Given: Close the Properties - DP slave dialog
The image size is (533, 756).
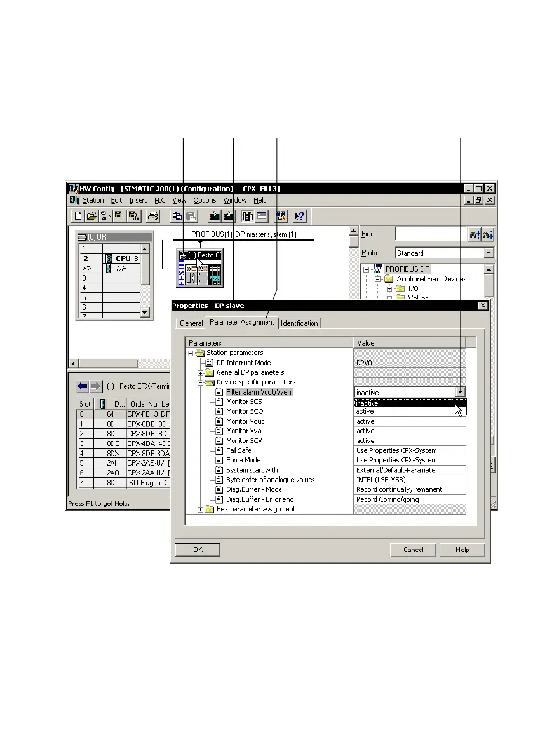Looking at the screenshot, I should point(483,306).
